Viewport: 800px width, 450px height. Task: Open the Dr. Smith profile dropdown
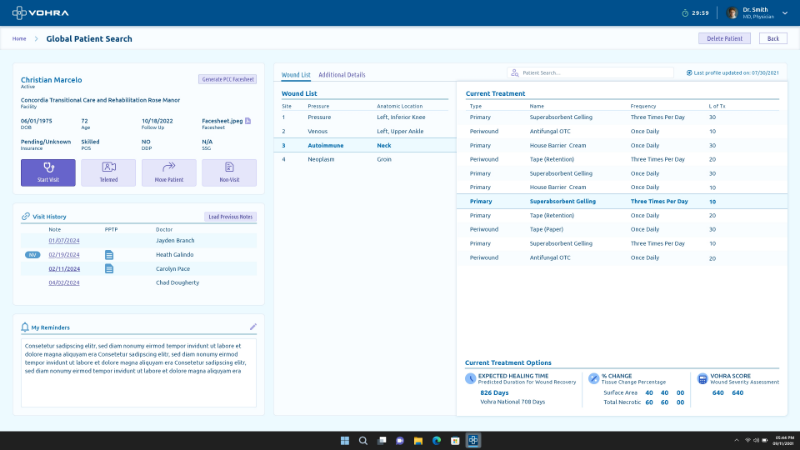pyautogui.click(x=783, y=13)
